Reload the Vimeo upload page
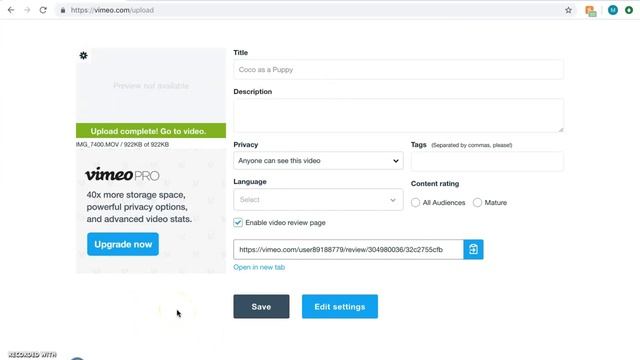 43,10
